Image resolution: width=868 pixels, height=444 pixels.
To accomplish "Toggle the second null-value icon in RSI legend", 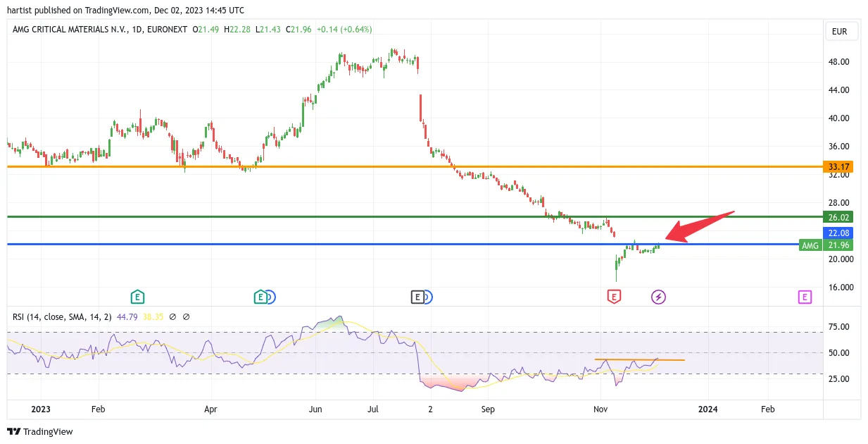I will (x=187, y=317).
